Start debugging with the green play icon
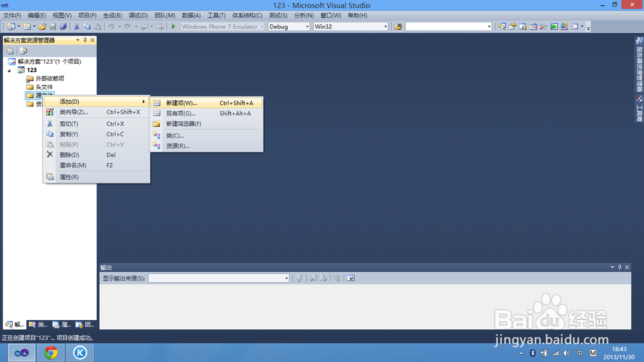644x362 pixels. coord(173,26)
